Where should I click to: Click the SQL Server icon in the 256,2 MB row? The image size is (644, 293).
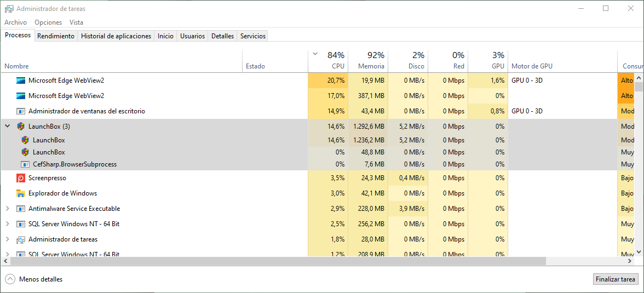tap(21, 224)
